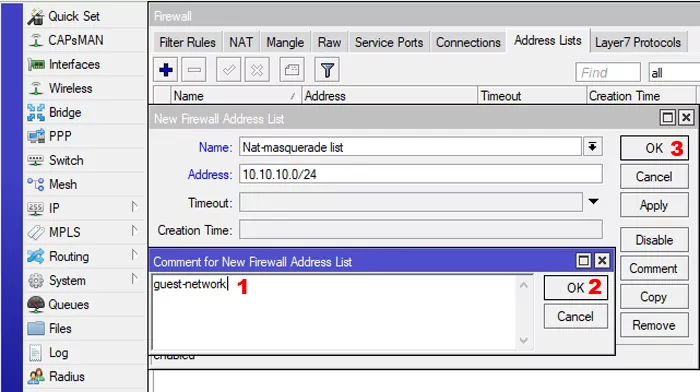Sort by the Creation Time column header

click(x=641, y=96)
